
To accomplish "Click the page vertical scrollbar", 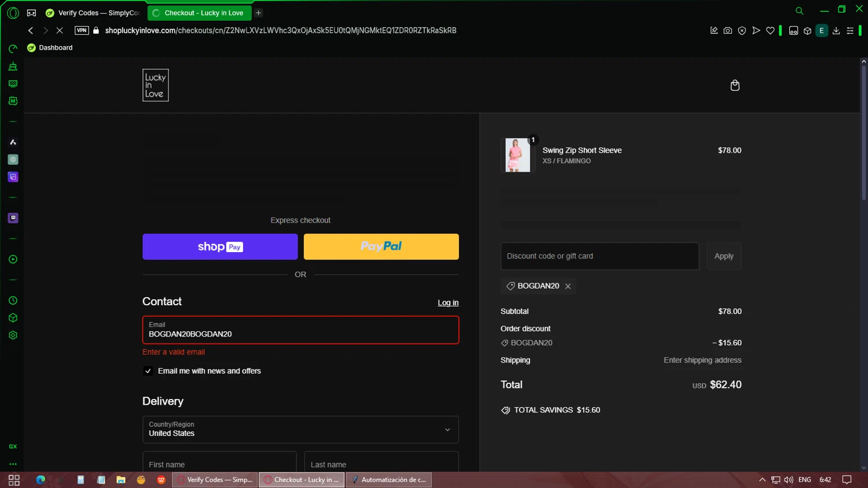I will [x=863, y=133].
